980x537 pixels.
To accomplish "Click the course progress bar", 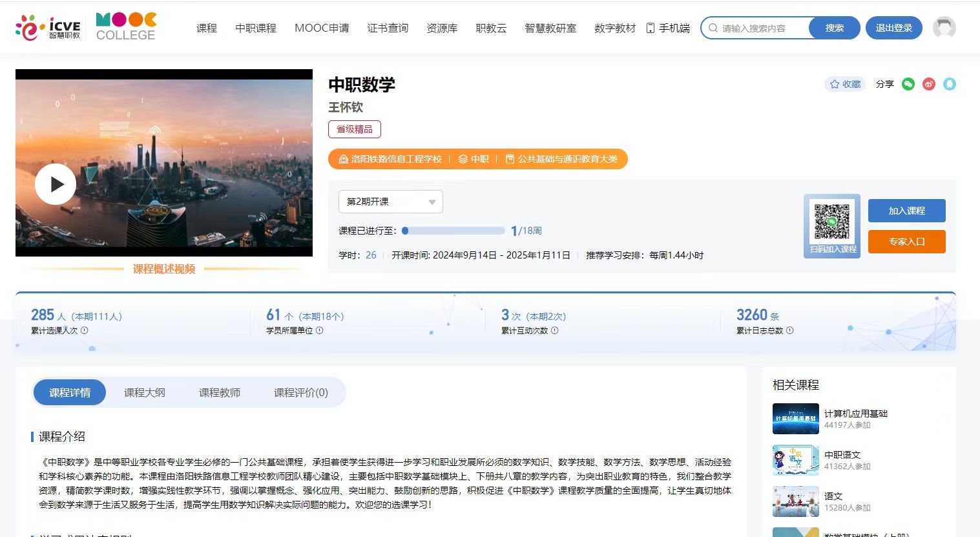I will 454,231.
